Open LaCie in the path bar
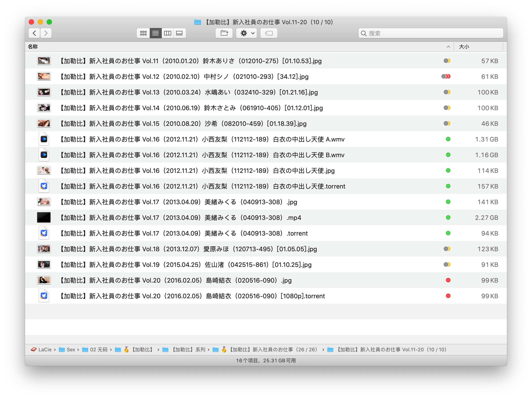This screenshot has height=399, width=532. click(x=45, y=350)
